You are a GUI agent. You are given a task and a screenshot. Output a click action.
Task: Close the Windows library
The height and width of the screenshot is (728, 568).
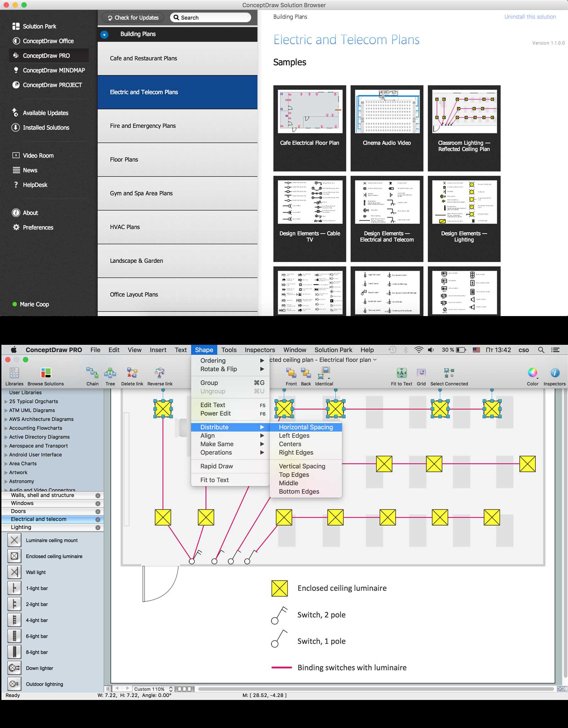(x=98, y=504)
